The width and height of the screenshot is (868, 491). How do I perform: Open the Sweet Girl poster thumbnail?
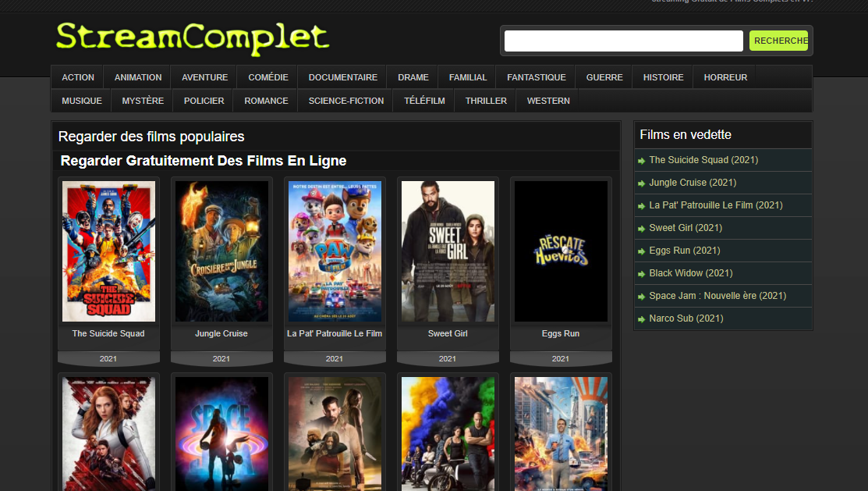pyautogui.click(x=448, y=251)
